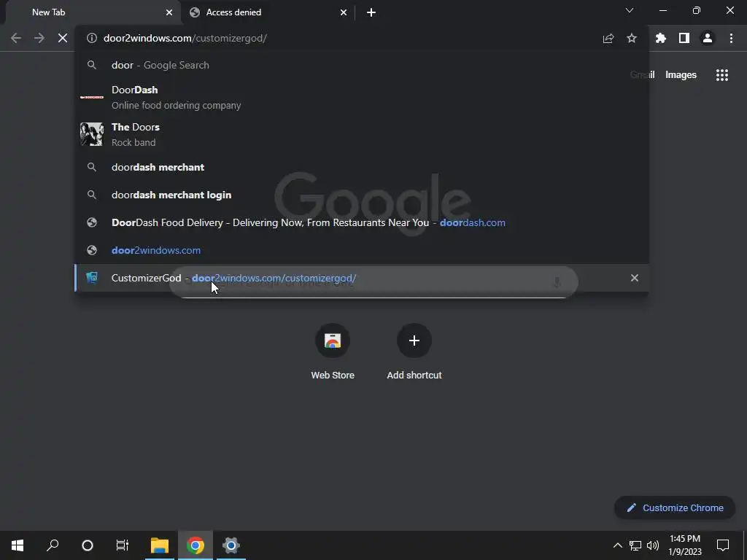The width and height of the screenshot is (747, 560).
Task: Open DoorDash Food Delivery doordash.com suggestion
Action: click(362, 222)
